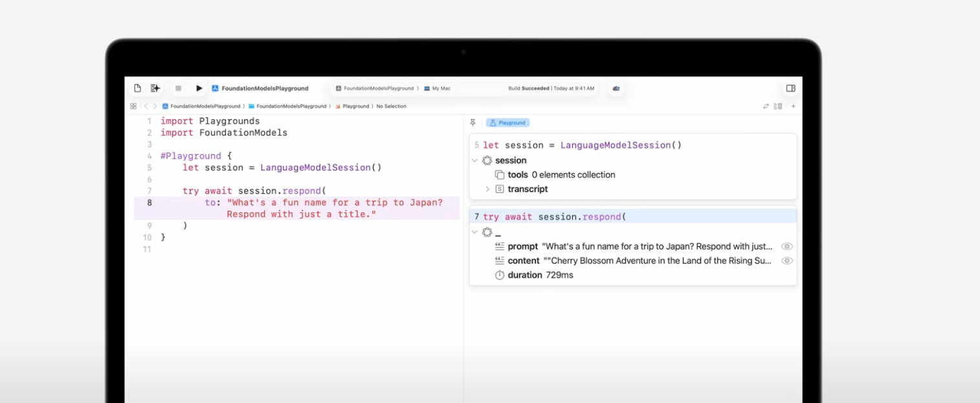Click FoundationModelsPlayground project breadcrumb
Screen dimensions: 980x403
tap(201, 106)
